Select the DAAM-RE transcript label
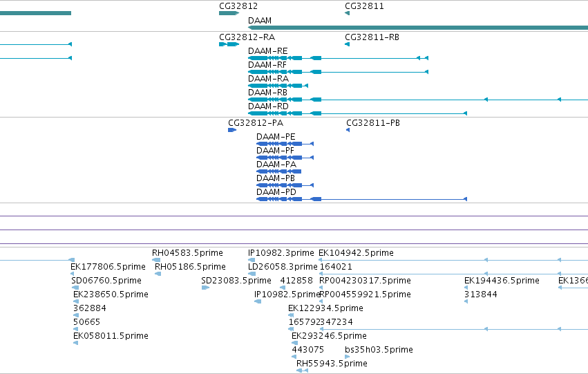Image resolution: width=588 pixels, height=374 pixels. pos(268,51)
